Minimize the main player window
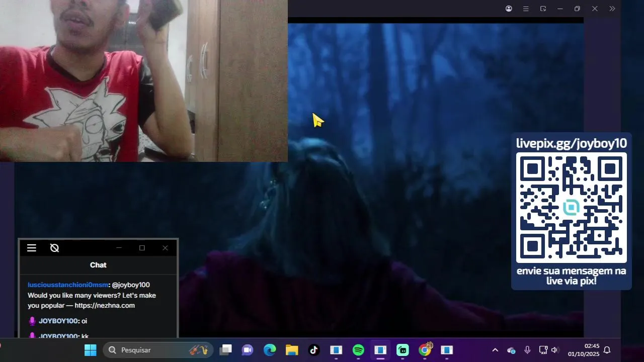The image size is (644, 362). coord(560,9)
